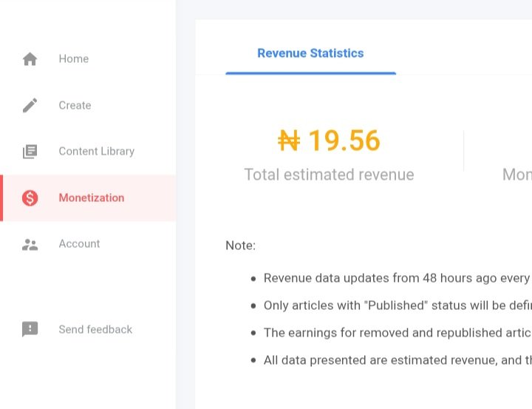The height and width of the screenshot is (409, 532).
Task: Open Home in the sidebar
Action: [x=74, y=58]
